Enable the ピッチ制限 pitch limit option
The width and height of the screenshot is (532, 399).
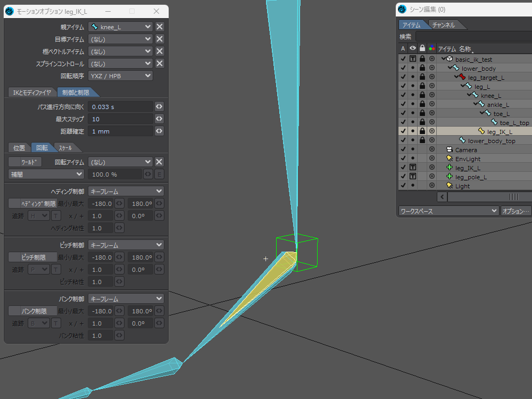(32, 257)
